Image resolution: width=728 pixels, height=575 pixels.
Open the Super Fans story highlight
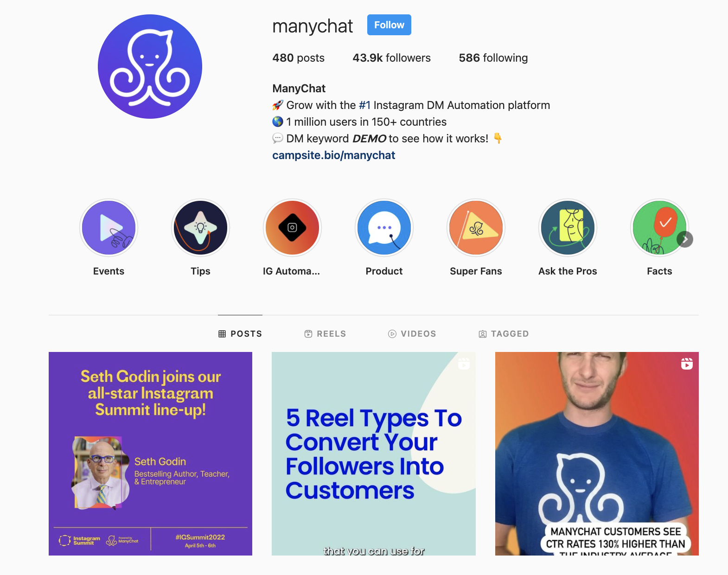tap(476, 228)
